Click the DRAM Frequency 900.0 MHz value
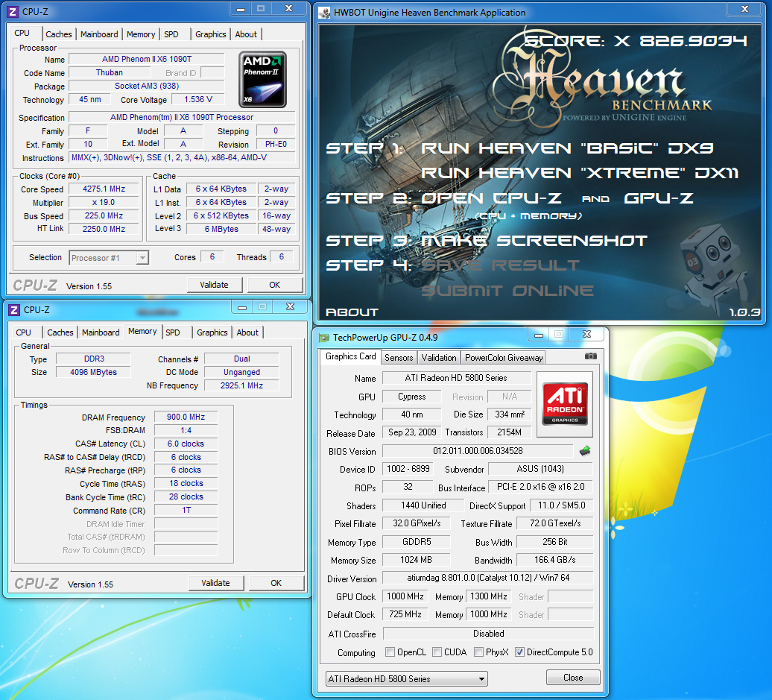 click(186, 417)
